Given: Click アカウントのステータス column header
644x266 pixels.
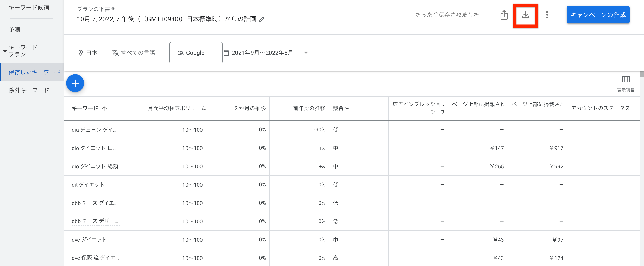Looking at the screenshot, I should click(x=600, y=108).
